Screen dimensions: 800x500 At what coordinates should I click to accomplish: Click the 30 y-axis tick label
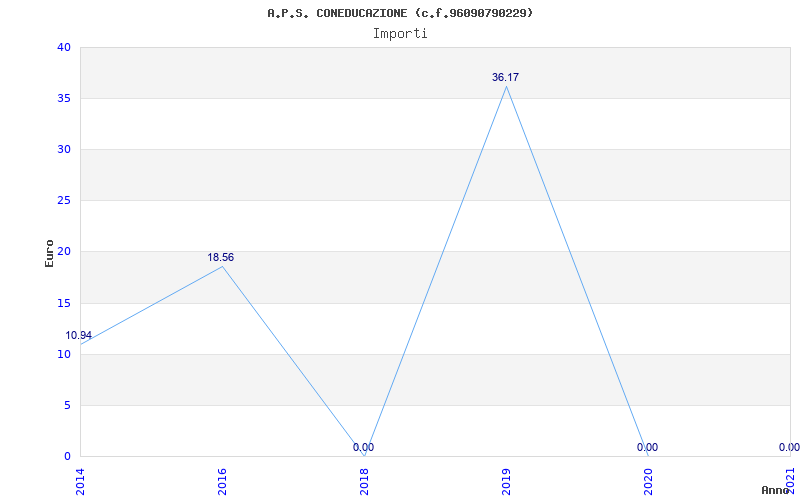coord(64,149)
